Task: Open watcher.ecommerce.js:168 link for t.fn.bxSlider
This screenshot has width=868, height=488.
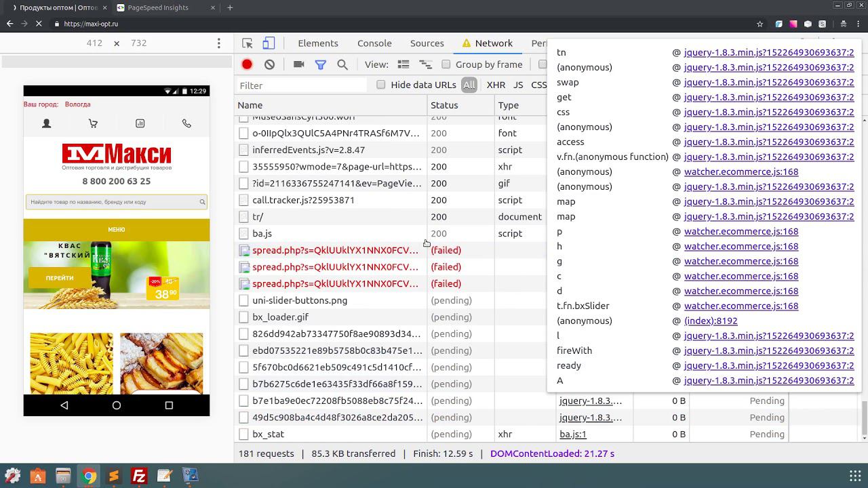Action: (x=741, y=306)
